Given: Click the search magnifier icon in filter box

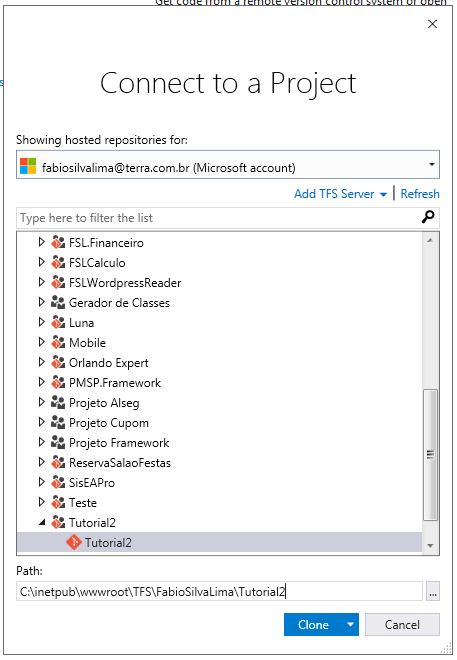Looking at the screenshot, I should [x=428, y=217].
